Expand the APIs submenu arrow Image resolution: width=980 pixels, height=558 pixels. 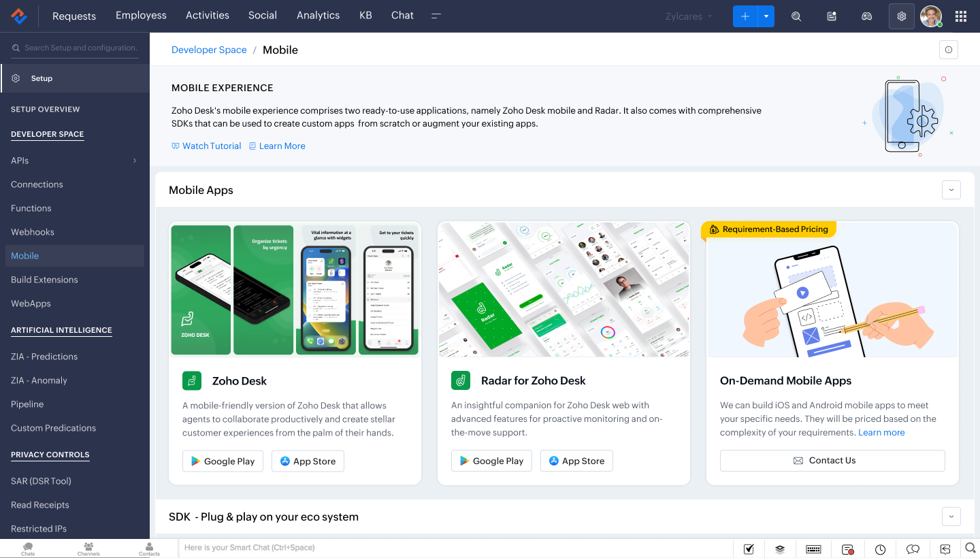[x=135, y=161]
